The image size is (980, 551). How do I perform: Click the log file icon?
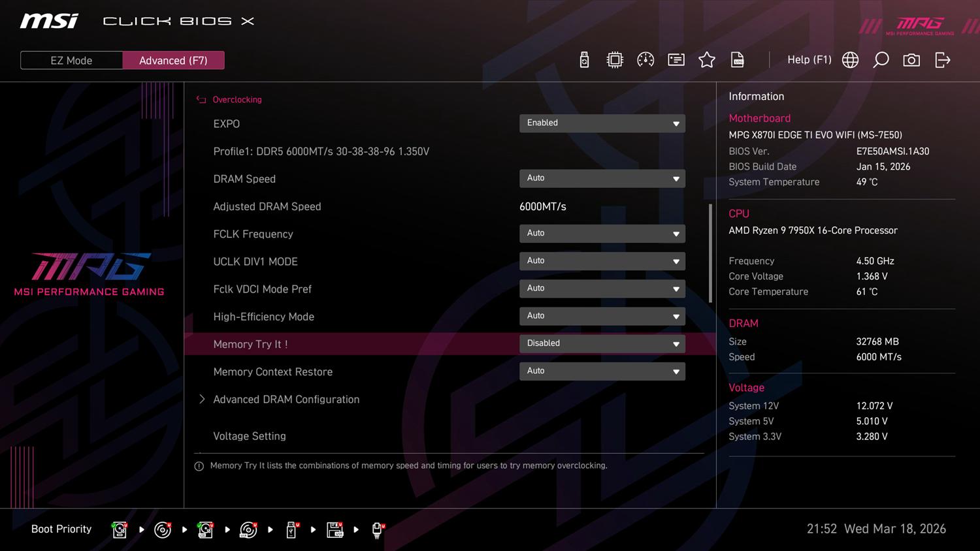point(738,60)
